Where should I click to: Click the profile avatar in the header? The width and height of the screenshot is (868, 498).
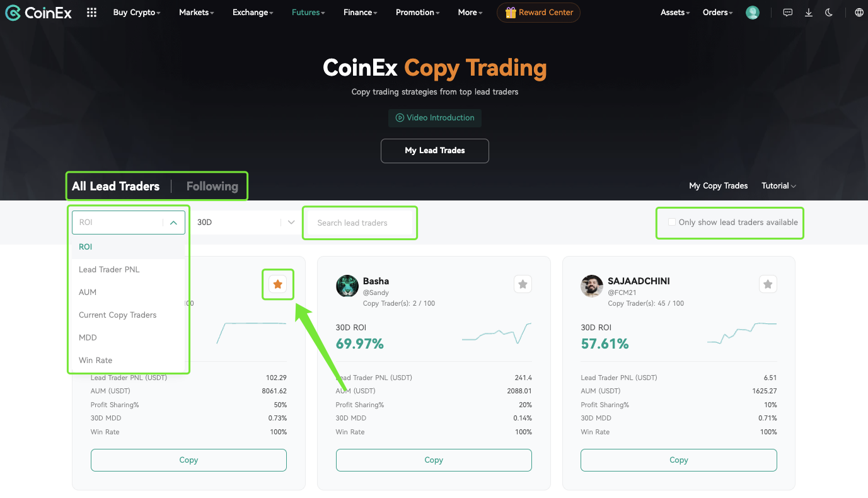pyautogui.click(x=752, y=12)
